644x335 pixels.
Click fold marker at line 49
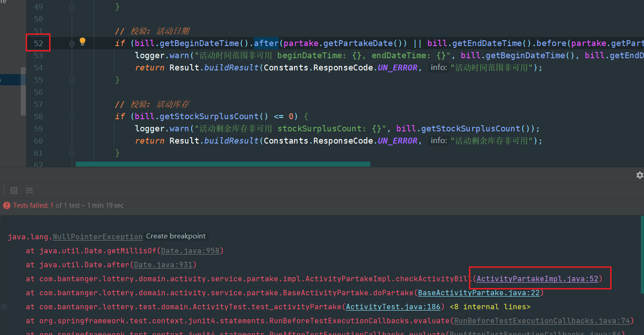[72, 7]
